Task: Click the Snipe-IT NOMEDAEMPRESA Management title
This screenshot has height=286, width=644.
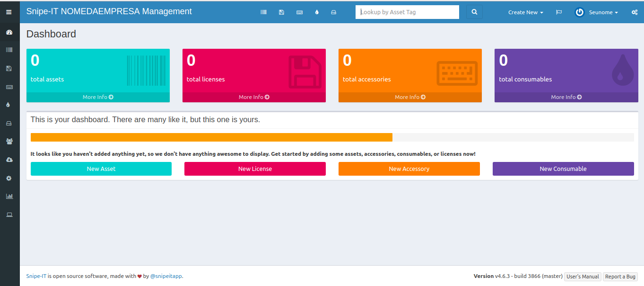Action: pos(109,11)
